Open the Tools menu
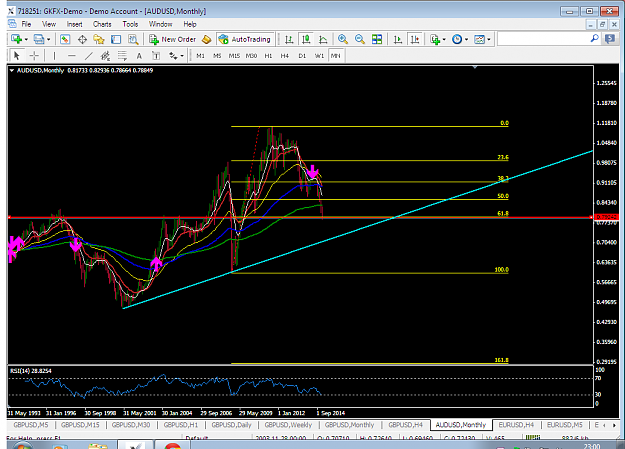 pos(130,24)
